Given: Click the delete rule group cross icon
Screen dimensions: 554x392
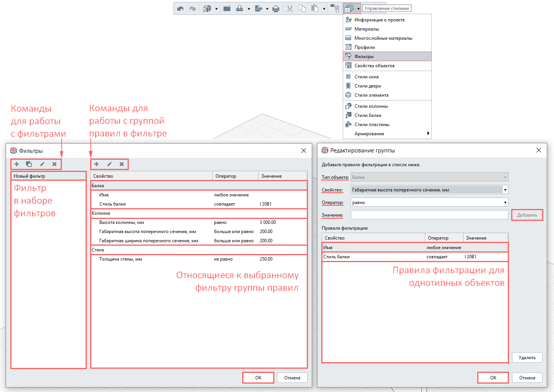Looking at the screenshot, I should click(122, 164).
